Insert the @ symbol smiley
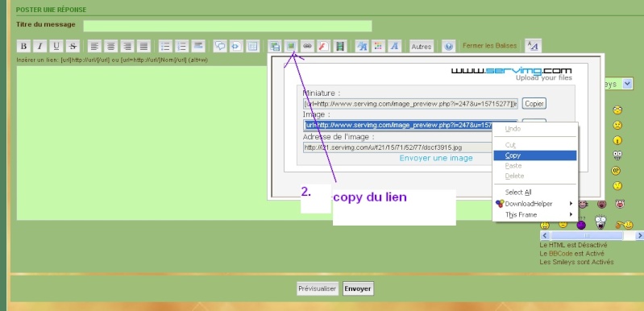This screenshot has width=644, height=311. coord(616,170)
